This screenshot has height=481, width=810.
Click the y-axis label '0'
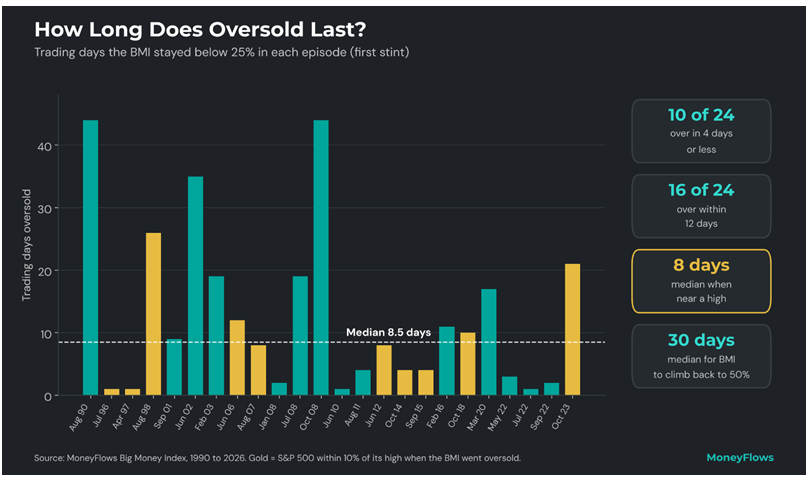(48, 397)
